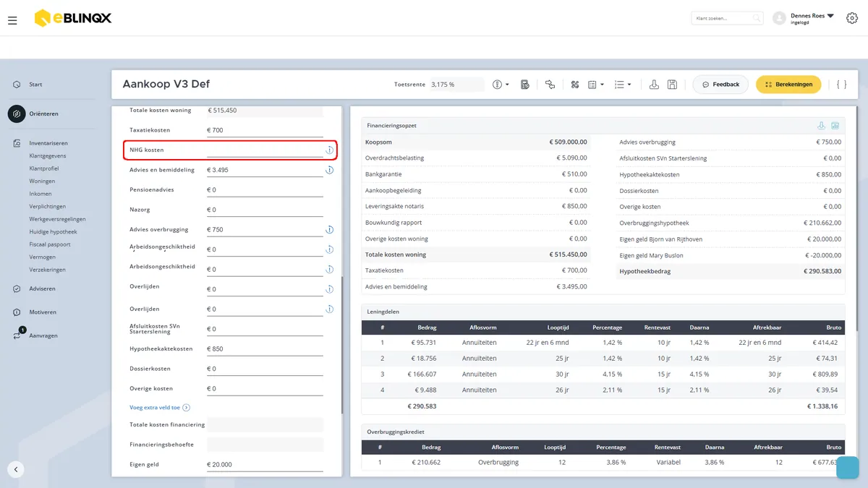The width and height of the screenshot is (868, 488).
Task: Open Aanvragen icon with notification badge
Action: click(17, 335)
